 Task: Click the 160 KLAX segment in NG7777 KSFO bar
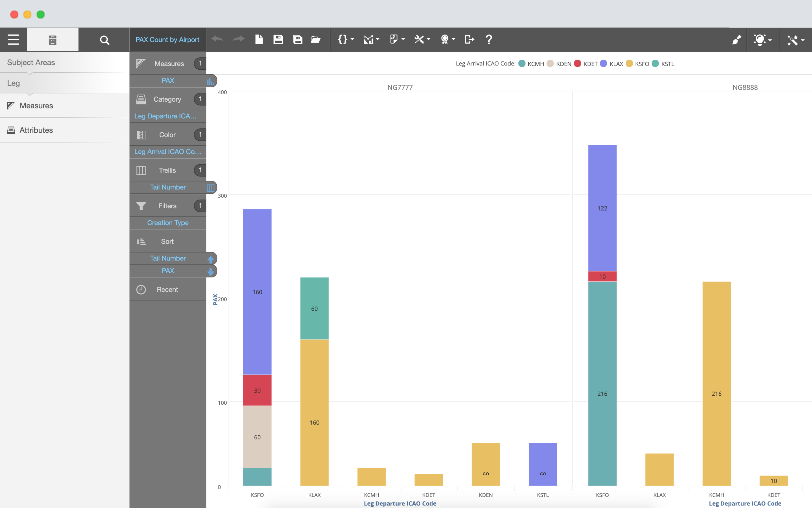coord(257,292)
